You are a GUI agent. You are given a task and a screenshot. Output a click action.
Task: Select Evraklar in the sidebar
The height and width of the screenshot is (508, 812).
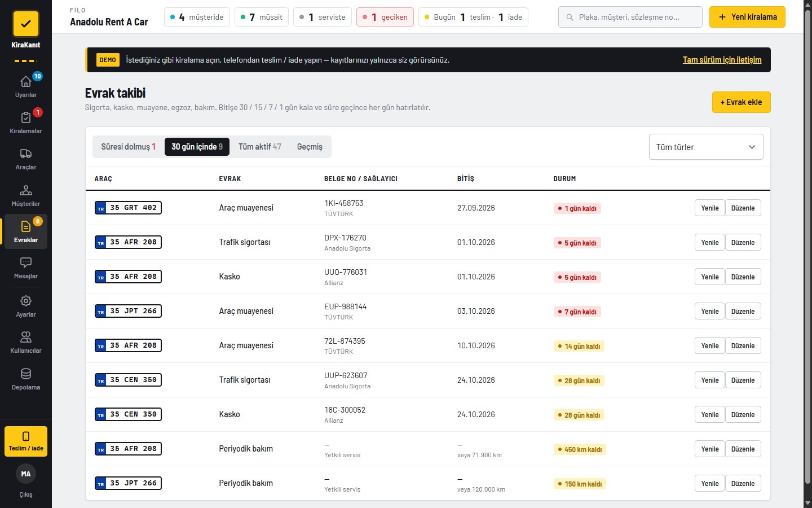pos(26,231)
